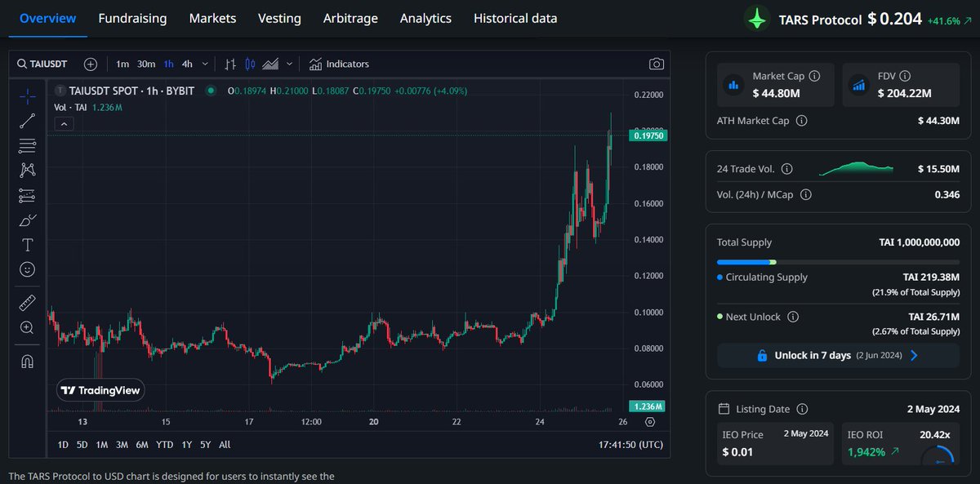The height and width of the screenshot is (484, 980).
Task: Select the Text annotation tool
Action: click(27, 244)
